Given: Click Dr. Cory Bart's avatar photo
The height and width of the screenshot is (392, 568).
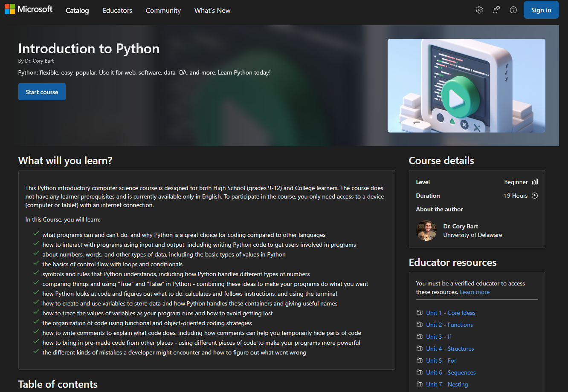Looking at the screenshot, I should pos(426,231).
